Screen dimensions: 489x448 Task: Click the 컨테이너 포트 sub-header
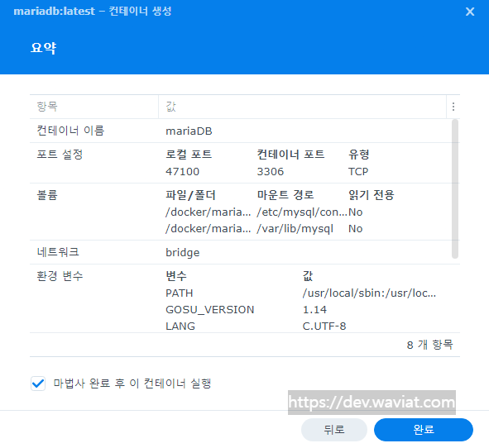coord(290,155)
